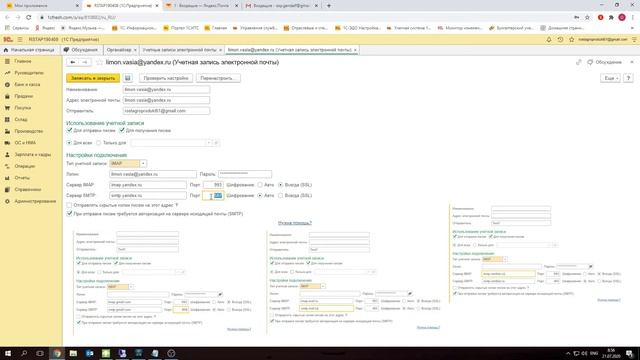This screenshot has height=360, width=640.
Task: Open Windows Start menu
Action: pos(8,353)
